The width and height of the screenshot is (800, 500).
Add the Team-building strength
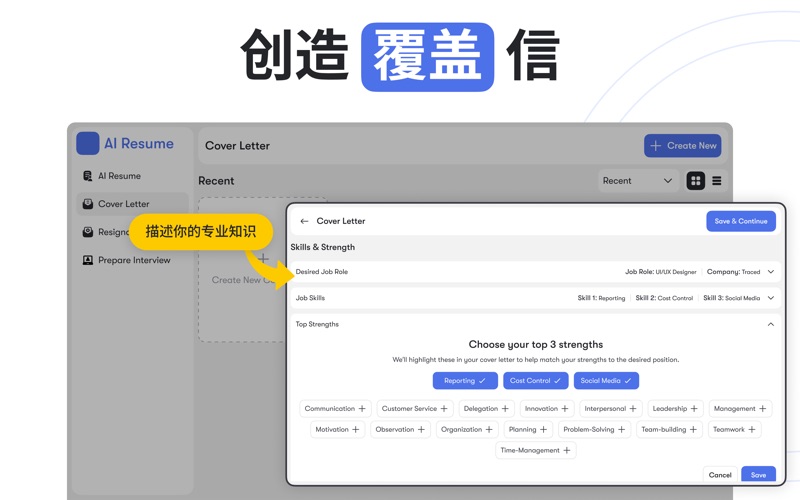coord(669,430)
